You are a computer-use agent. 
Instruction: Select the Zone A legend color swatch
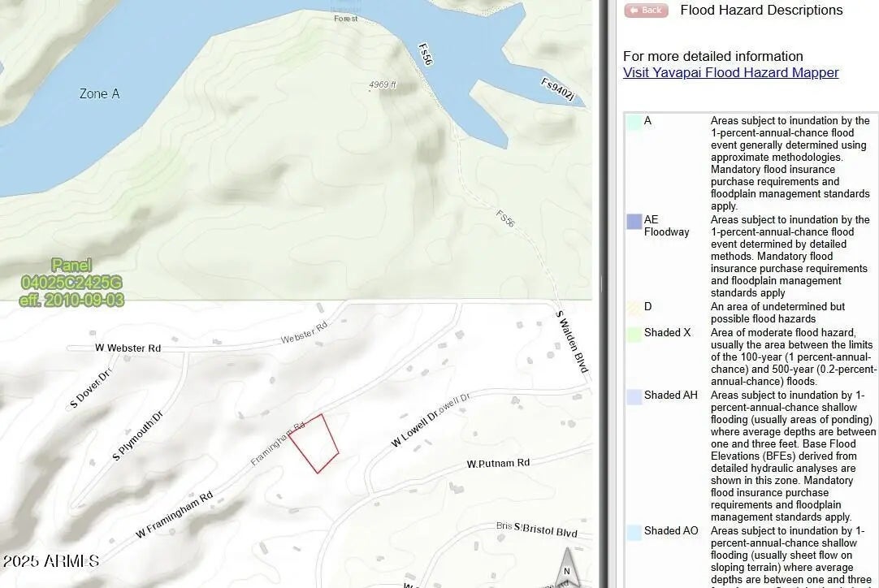(634, 122)
